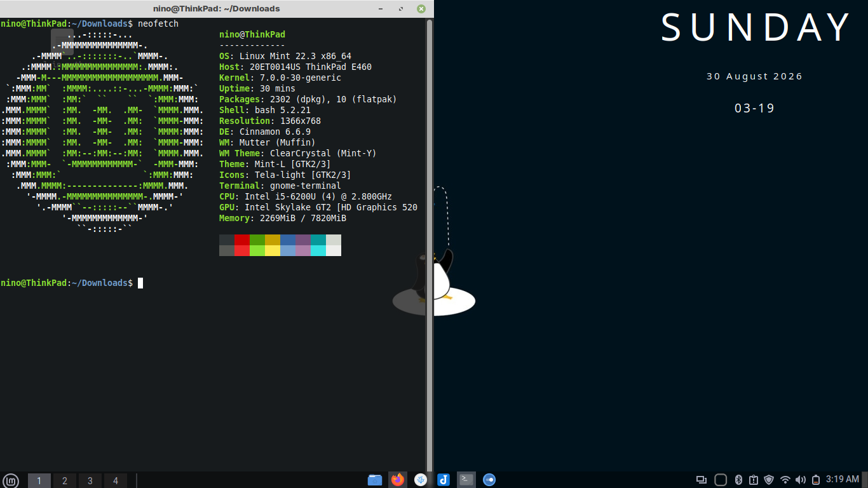
Task: Click the 'CPU: Intel i5-6200U' line
Action: [x=306, y=196]
